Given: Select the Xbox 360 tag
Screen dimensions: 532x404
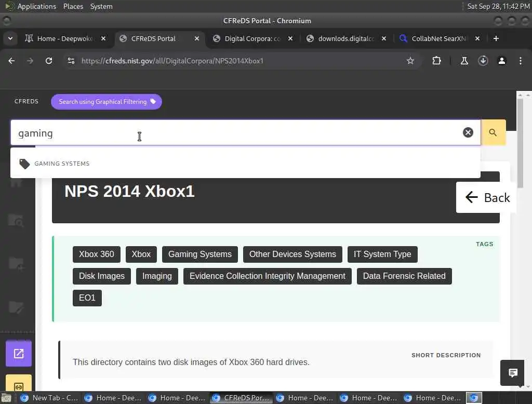Looking at the screenshot, I should tap(96, 254).
